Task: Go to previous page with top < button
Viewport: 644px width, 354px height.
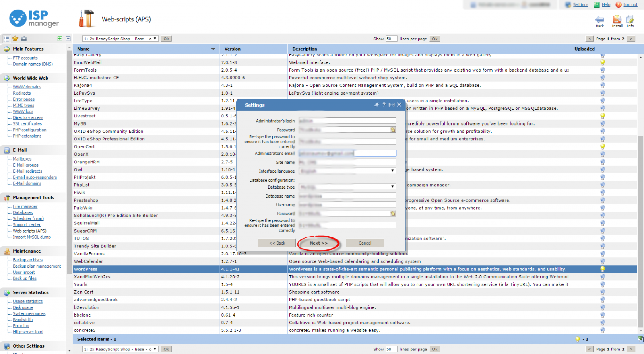Action: click(590, 39)
